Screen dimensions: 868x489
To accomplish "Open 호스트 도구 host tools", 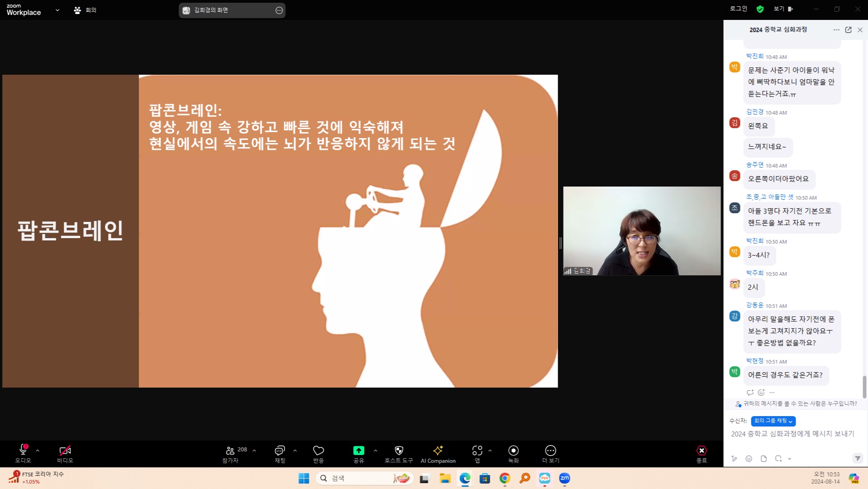I will (398, 454).
